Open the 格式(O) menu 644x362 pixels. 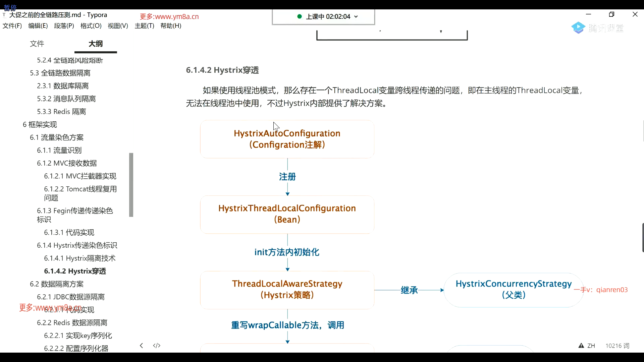tap(91, 26)
